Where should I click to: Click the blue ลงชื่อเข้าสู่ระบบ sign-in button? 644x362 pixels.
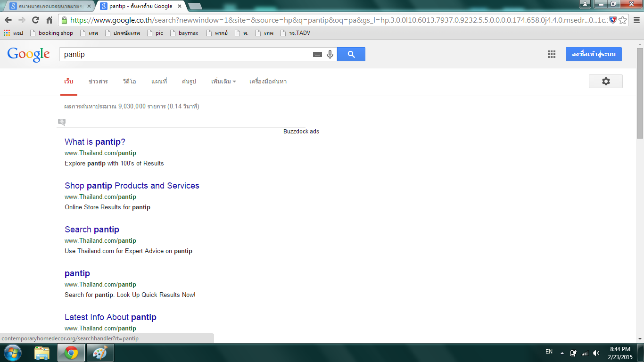594,54
